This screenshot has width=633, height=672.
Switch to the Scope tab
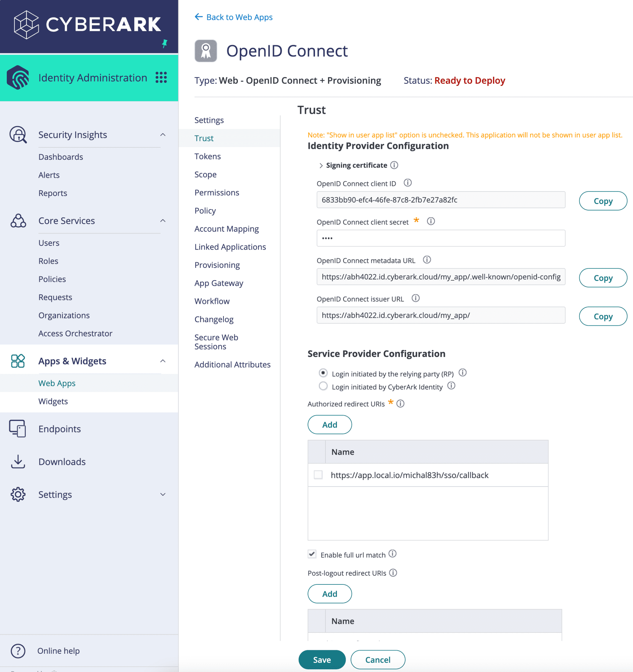coord(205,174)
